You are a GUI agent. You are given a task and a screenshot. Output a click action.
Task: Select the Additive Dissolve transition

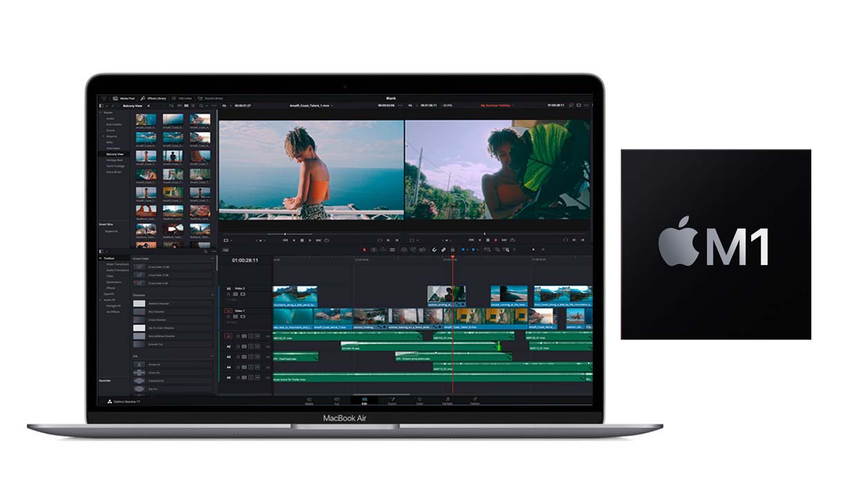click(x=172, y=303)
